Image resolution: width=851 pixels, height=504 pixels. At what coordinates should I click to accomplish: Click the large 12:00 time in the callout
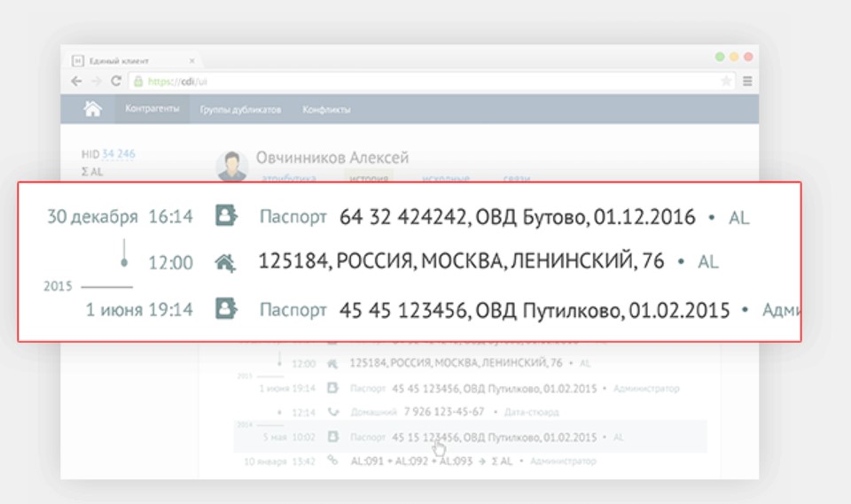click(x=170, y=263)
